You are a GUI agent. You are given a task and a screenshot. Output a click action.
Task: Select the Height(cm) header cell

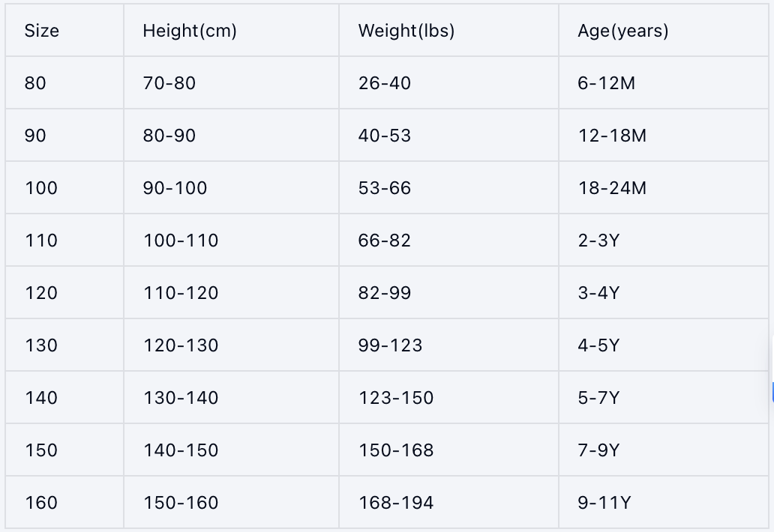coord(190,31)
